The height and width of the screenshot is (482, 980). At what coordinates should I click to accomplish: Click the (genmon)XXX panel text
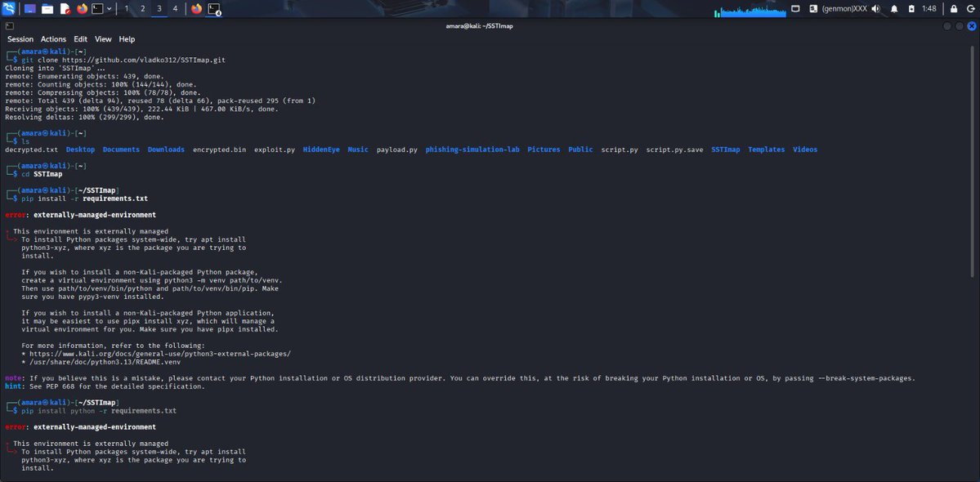click(x=845, y=9)
